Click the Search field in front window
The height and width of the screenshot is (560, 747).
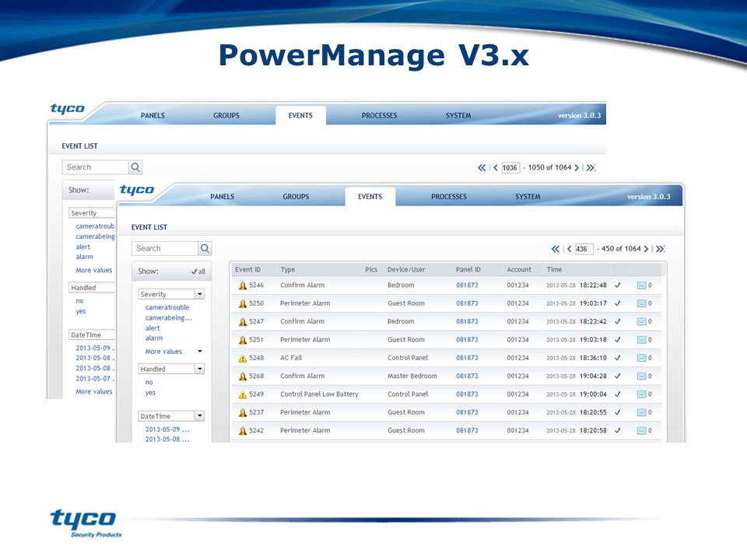coord(165,248)
